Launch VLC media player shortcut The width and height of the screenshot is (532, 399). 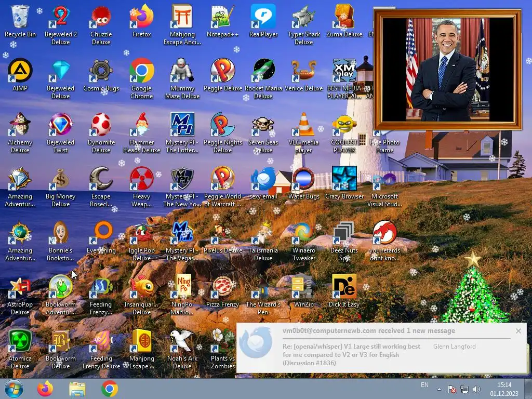303,132
